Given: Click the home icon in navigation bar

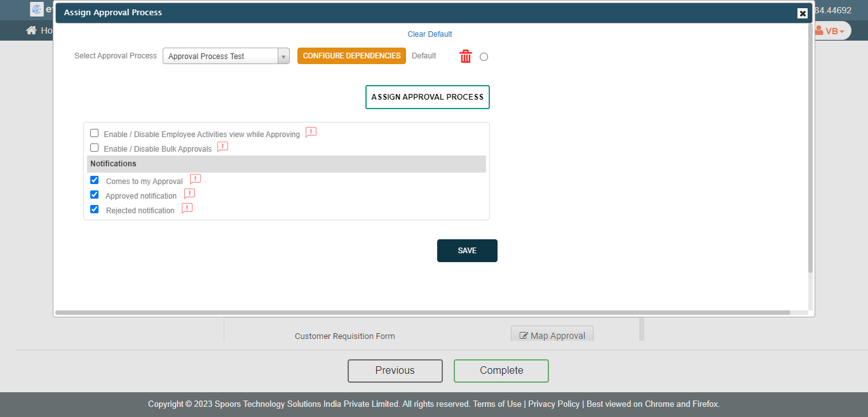Looking at the screenshot, I should click(31, 30).
